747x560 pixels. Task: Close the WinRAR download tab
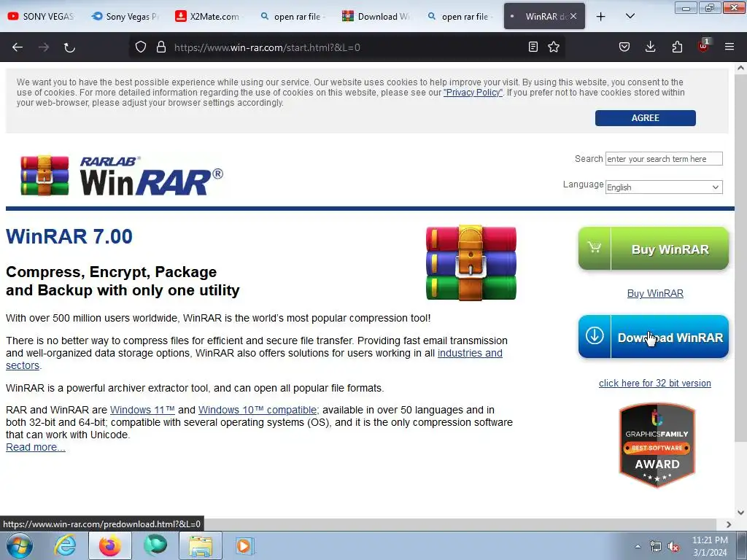573,16
